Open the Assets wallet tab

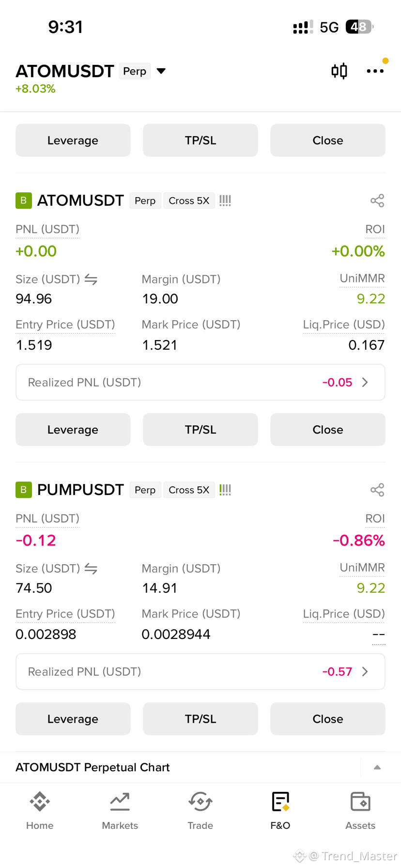360,811
